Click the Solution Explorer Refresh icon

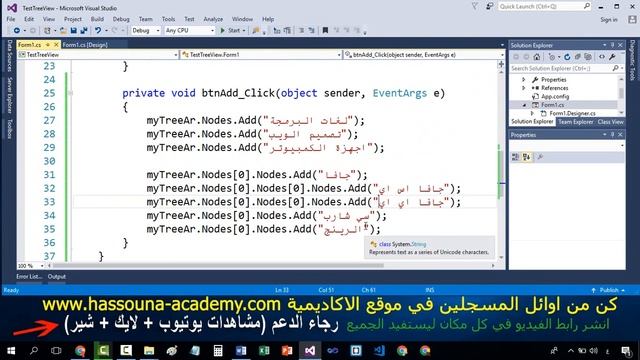(567, 57)
